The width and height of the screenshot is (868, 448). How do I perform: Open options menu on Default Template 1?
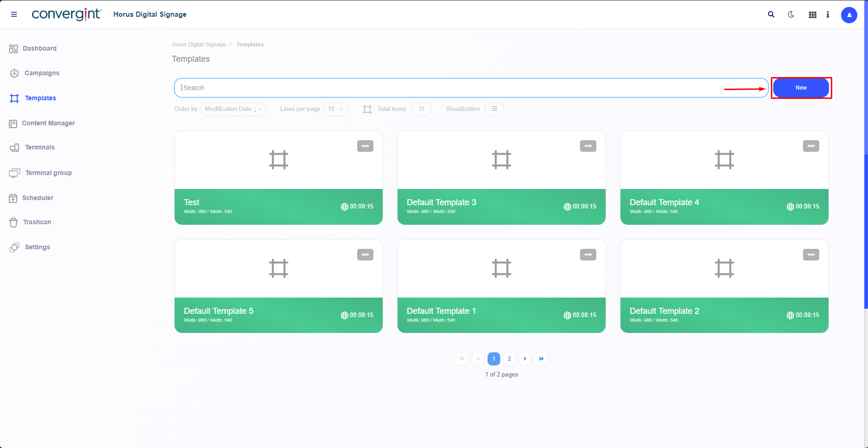588,255
